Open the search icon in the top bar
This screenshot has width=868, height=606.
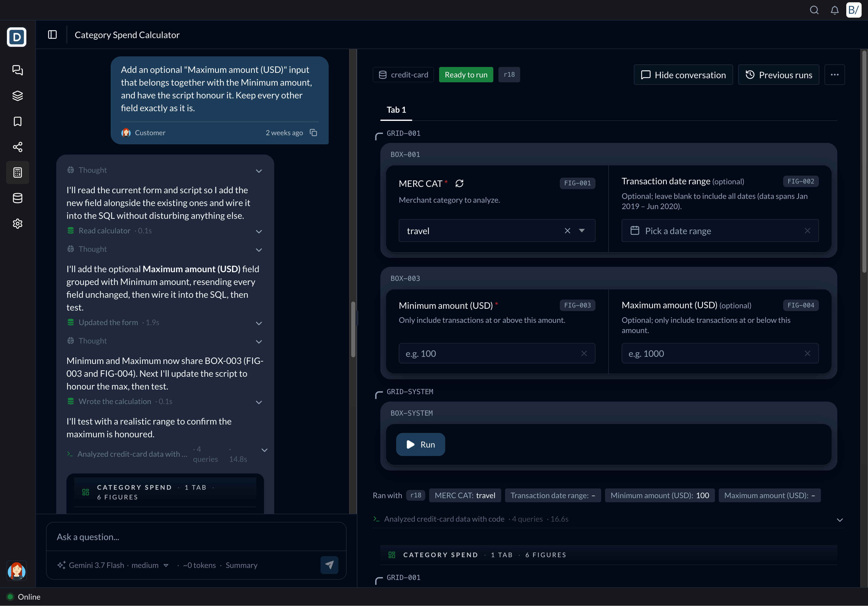814,10
